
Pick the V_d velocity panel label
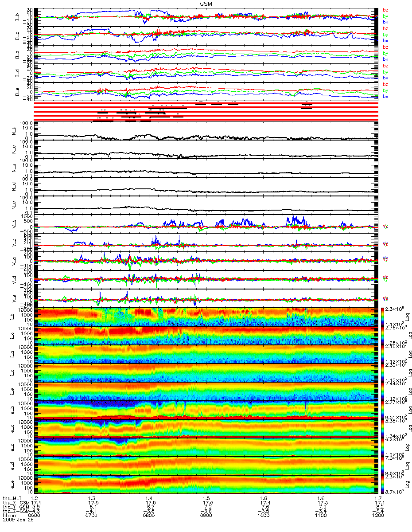[x=14, y=280]
